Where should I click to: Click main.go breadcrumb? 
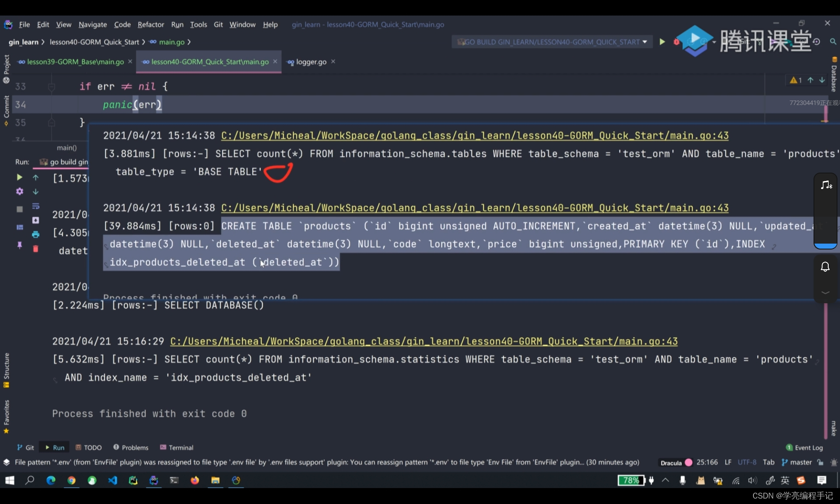click(x=167, y=42)
